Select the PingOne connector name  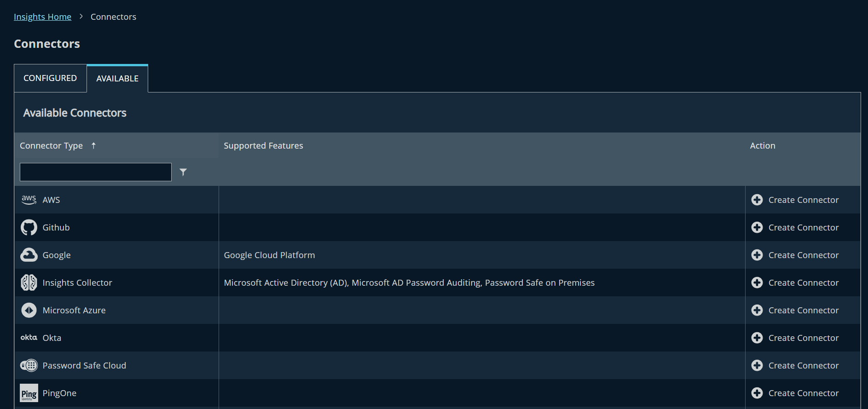(x=59, y=393)
